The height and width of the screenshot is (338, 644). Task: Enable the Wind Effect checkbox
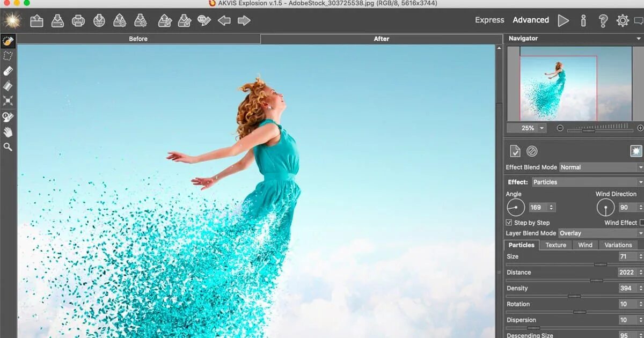642,222
